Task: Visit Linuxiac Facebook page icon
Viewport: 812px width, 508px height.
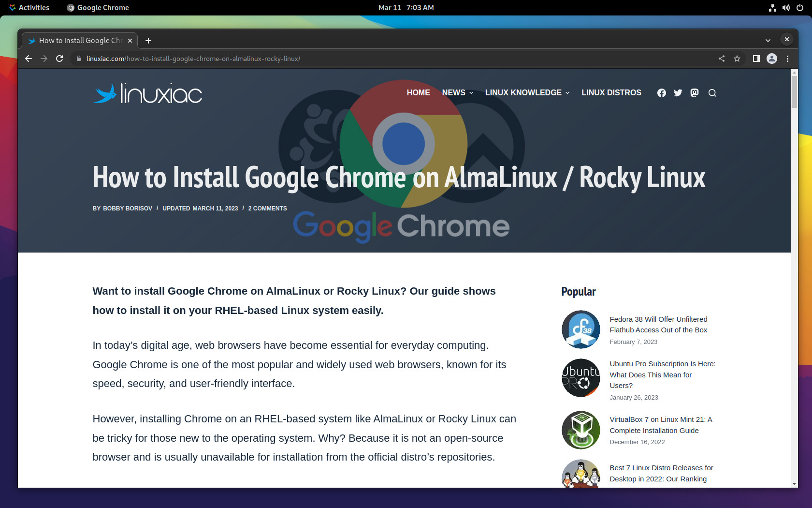Action: 662,93
